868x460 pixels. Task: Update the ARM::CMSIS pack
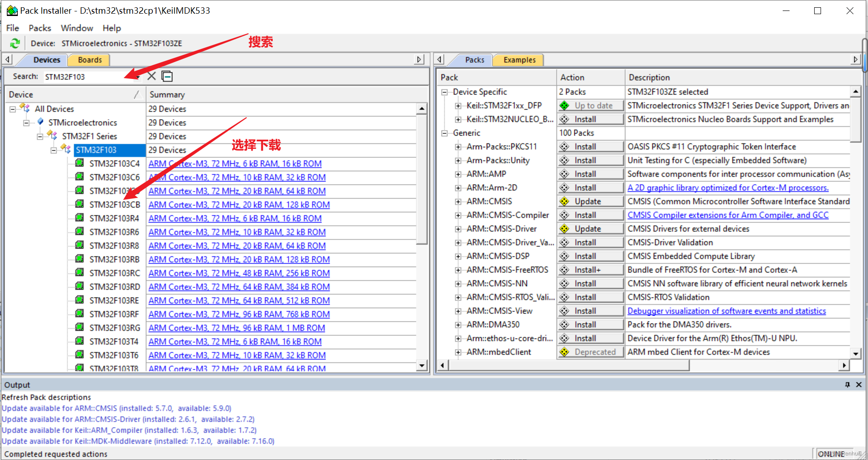(x=591, y=201)
